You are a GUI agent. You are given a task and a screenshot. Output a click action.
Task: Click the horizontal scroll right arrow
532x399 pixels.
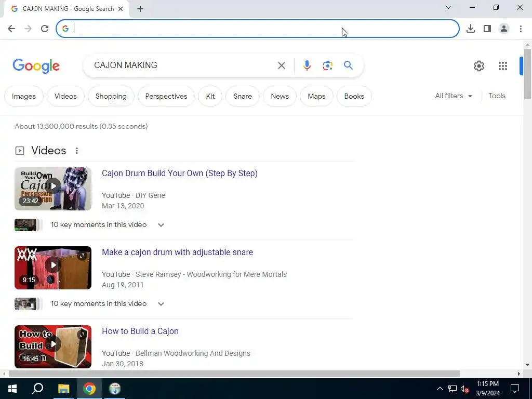(519, 374)
